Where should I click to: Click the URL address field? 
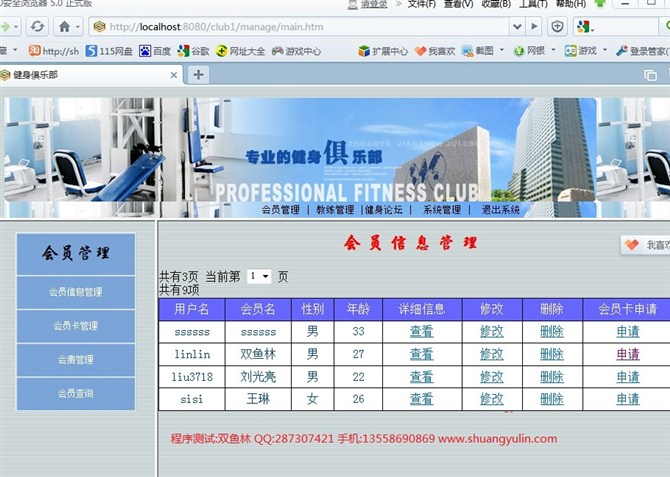(300, 26)
